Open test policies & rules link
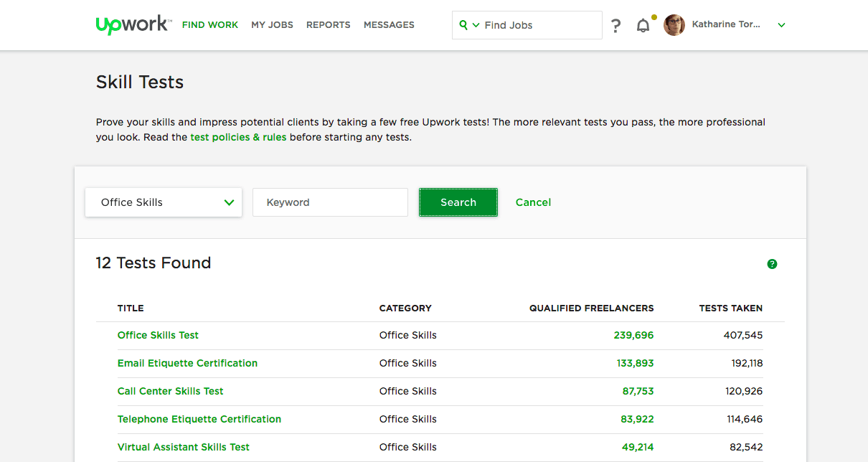This screenshot has width=868, height=462. 238,137
